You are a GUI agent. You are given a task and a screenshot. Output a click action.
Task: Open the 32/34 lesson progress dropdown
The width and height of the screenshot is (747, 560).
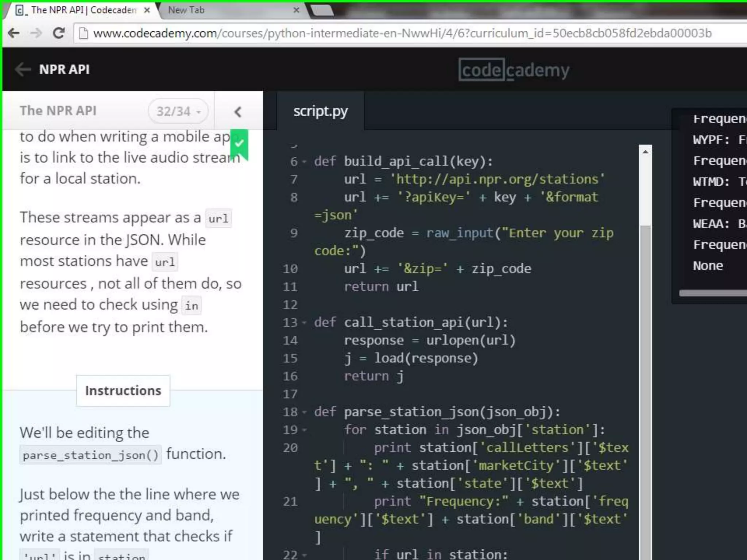(178, 111)
